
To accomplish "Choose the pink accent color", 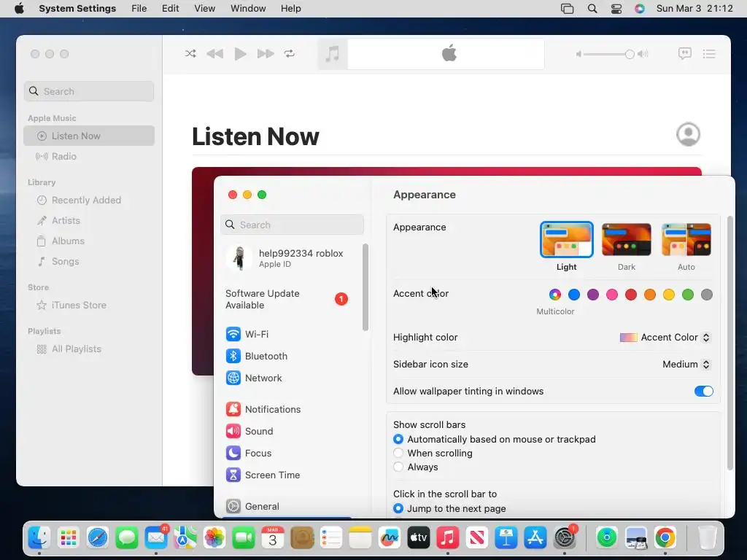I will click(612, 295).
